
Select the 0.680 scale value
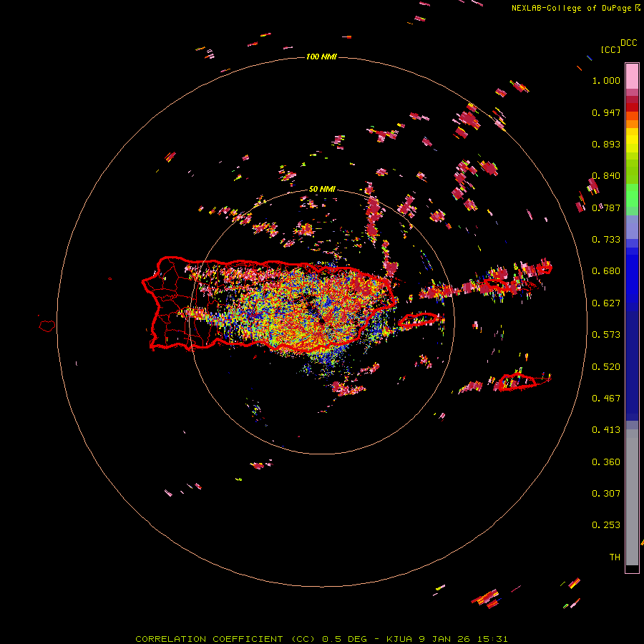tap(606, 271)
